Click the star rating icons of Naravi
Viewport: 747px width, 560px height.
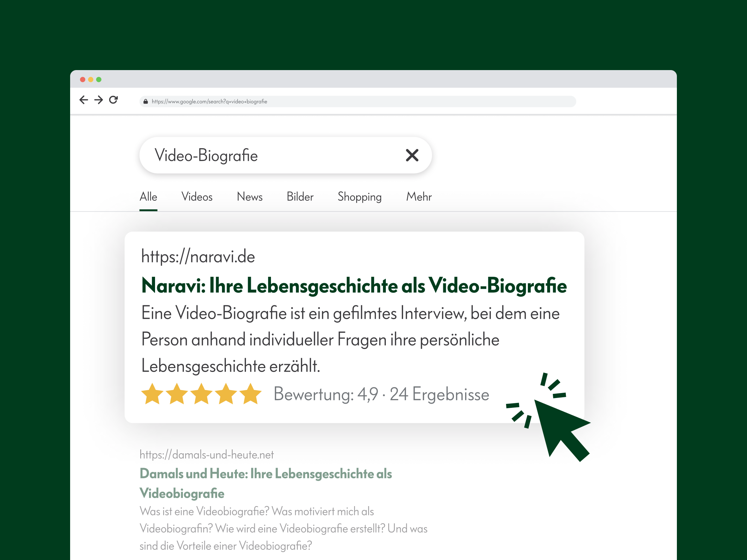(201, 394)
